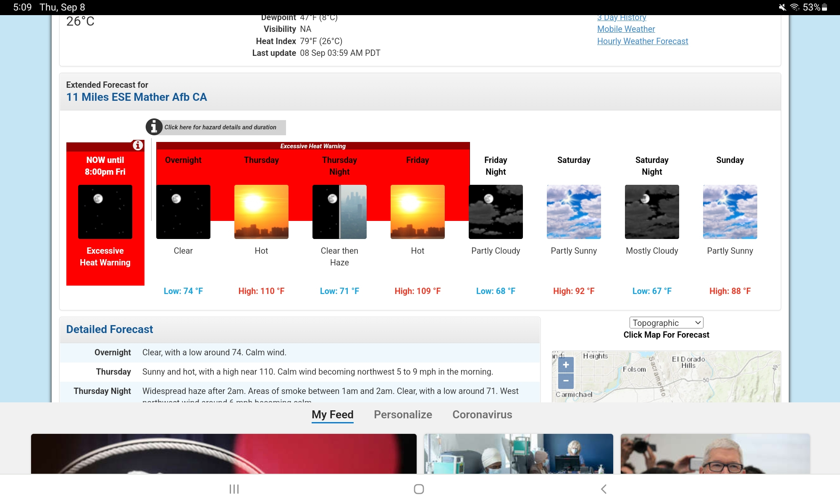Open the Hourly Weather Forecast link

coord(643,41)
